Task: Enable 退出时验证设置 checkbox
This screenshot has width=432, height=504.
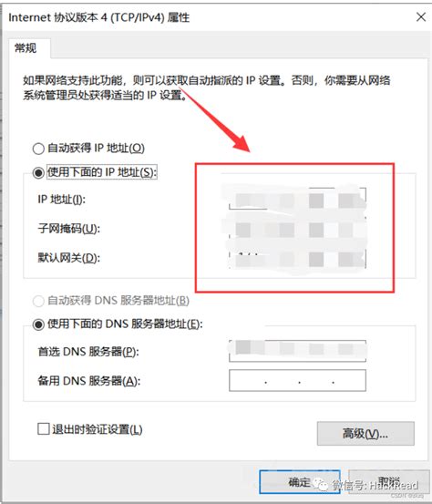Action: tap(44, 429)
